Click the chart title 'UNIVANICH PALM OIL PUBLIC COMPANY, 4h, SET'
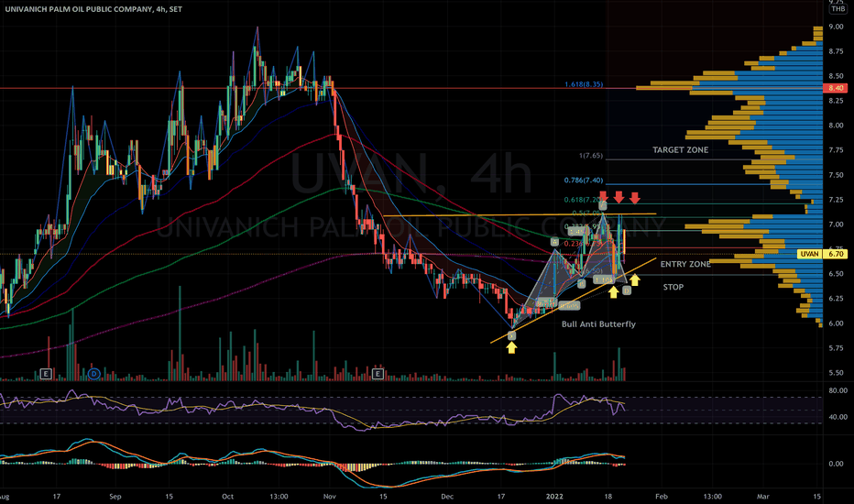 (x=93, y=9)
